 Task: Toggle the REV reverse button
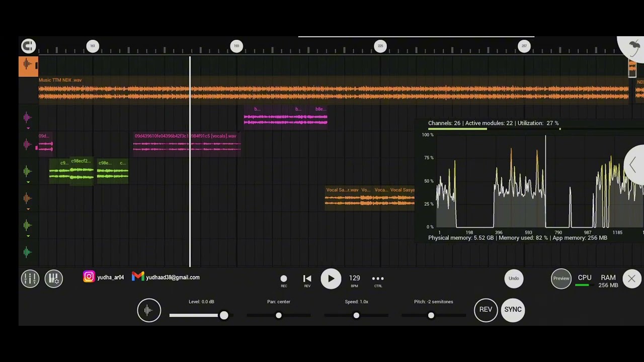pyautogui.click(x=486, y=310)
